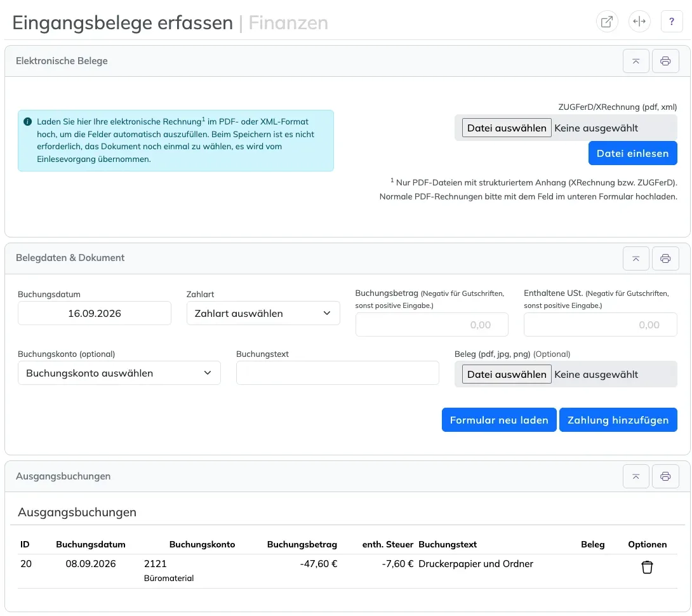Click the Optionen column header
Viewport: 692px width, 616px height.
[x=647, y=544]
